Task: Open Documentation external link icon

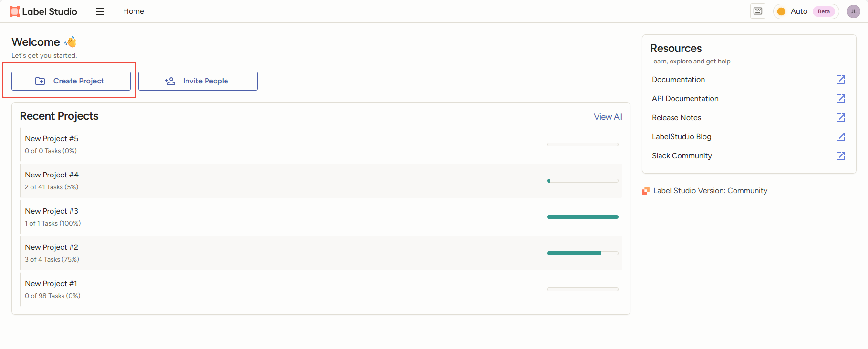Action: (841, 80)
